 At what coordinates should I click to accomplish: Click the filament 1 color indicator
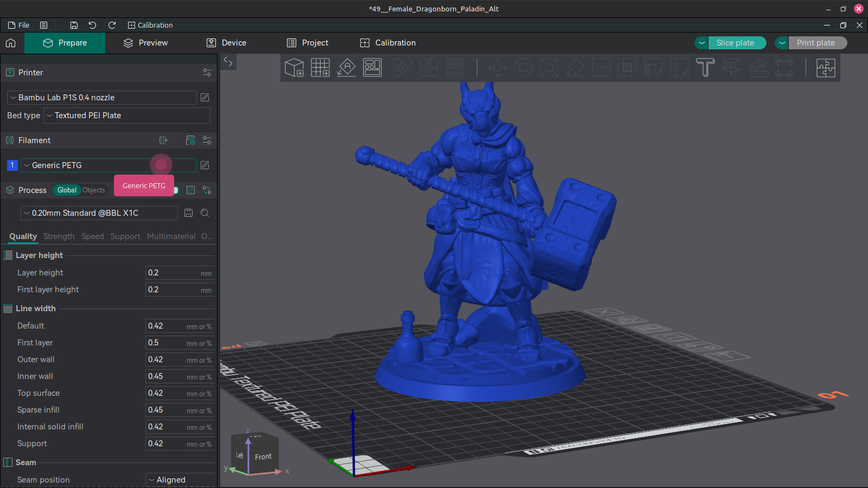point(12,165)
